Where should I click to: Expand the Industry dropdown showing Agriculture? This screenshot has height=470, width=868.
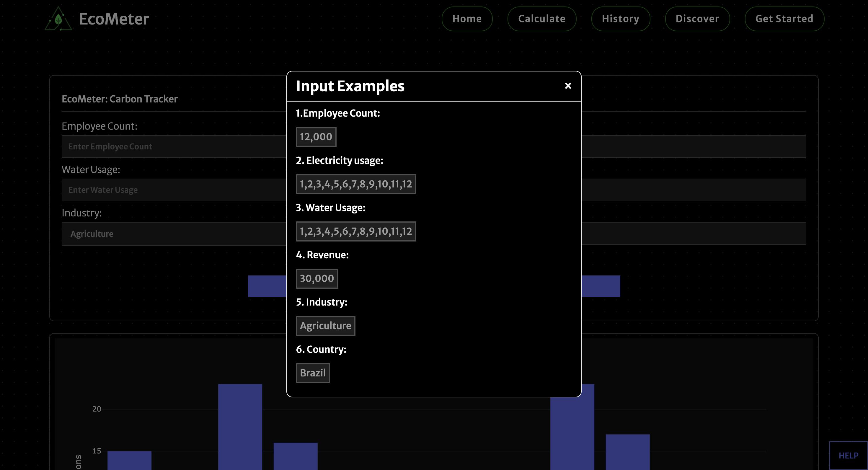174,234
